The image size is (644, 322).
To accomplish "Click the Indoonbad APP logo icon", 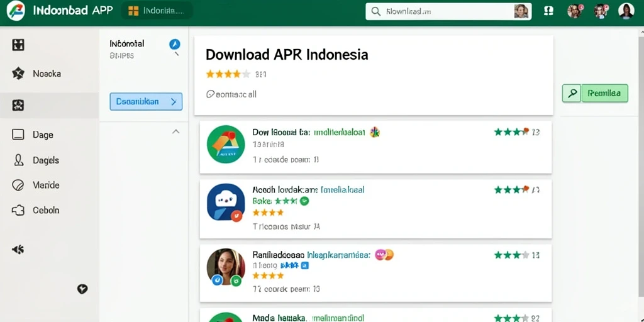I will [x=16, y=11].
